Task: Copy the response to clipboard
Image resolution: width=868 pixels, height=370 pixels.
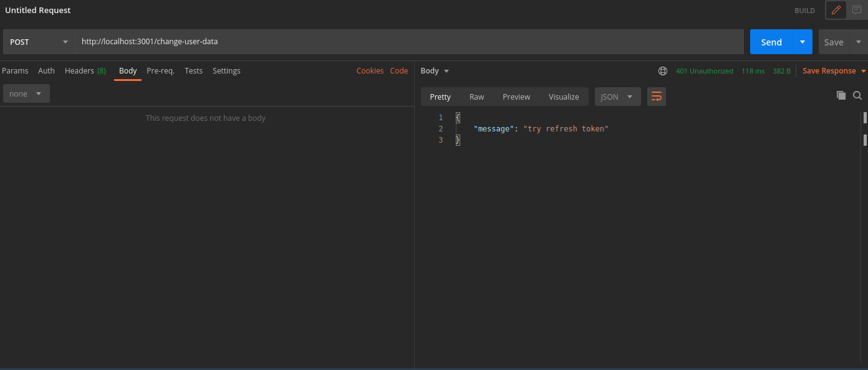Action: tap(841, 95)
